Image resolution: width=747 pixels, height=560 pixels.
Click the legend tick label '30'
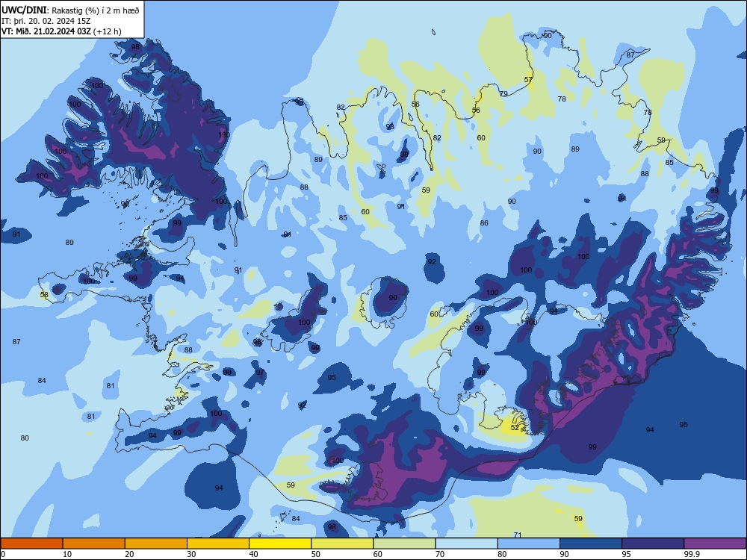pos(191,554)
